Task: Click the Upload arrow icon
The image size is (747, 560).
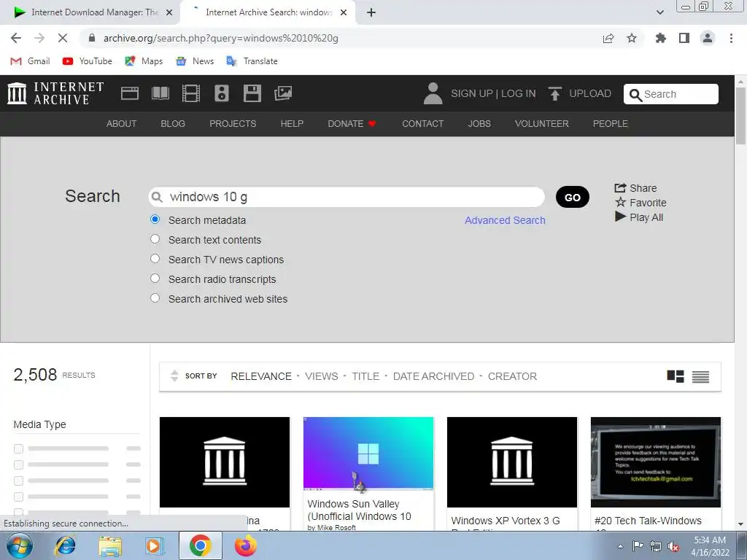Action: [x=554, y=93]
